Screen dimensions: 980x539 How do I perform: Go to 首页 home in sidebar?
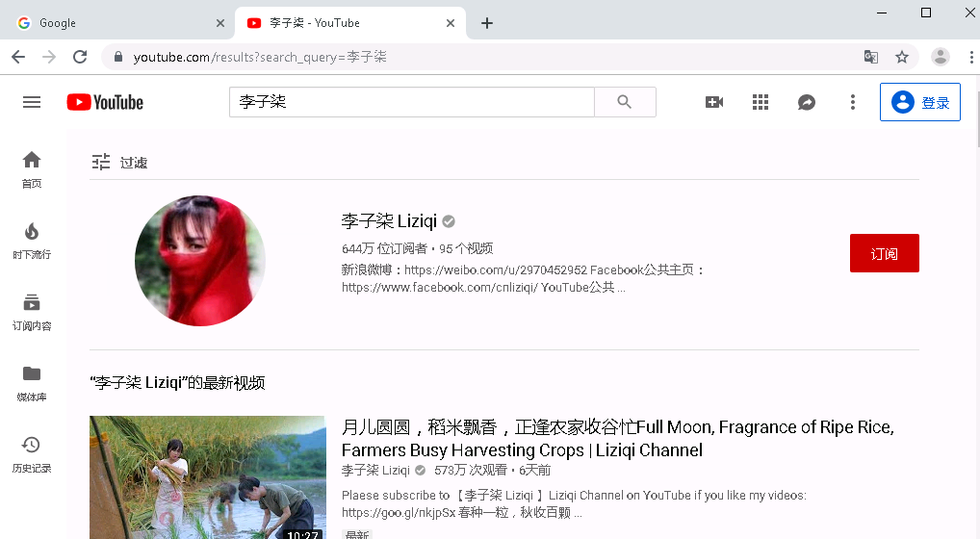[31, 169]
